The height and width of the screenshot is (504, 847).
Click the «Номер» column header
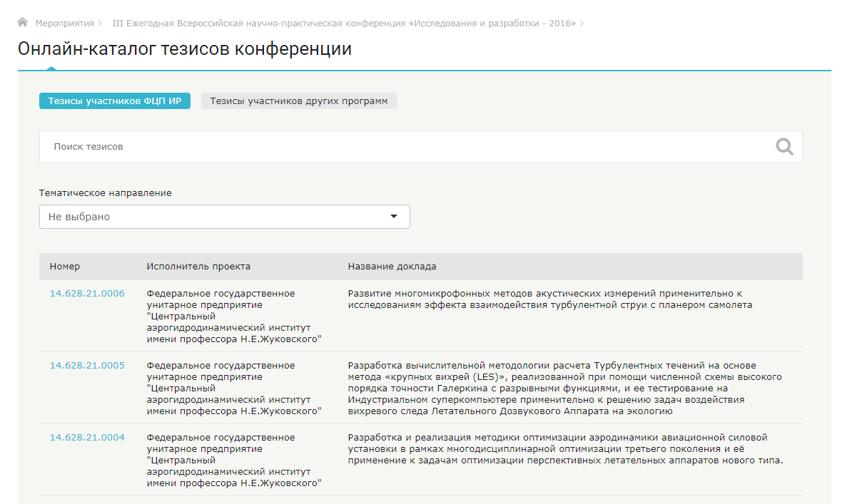click(65, 267)
